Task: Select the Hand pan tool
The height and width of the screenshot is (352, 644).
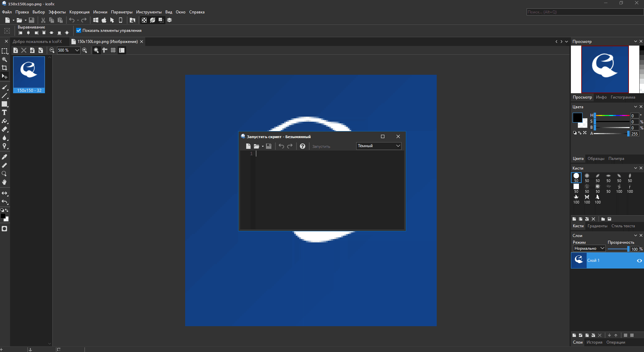Action: 4,182
